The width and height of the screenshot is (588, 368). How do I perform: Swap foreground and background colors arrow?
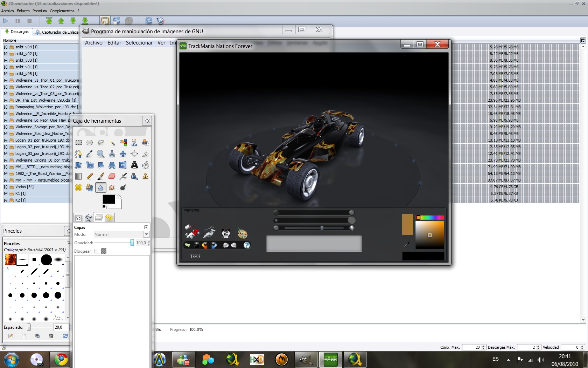pyautogui.click(x=119, y=197)
